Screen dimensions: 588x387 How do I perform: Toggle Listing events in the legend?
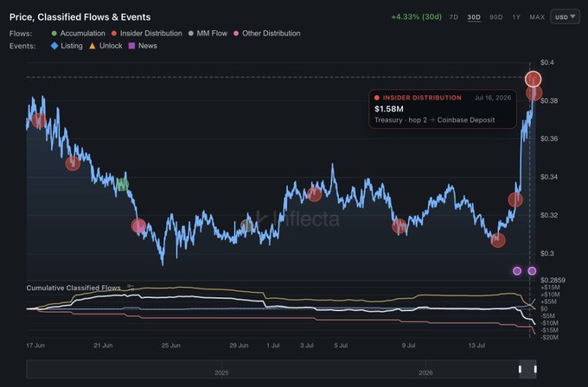click(67, 46)
